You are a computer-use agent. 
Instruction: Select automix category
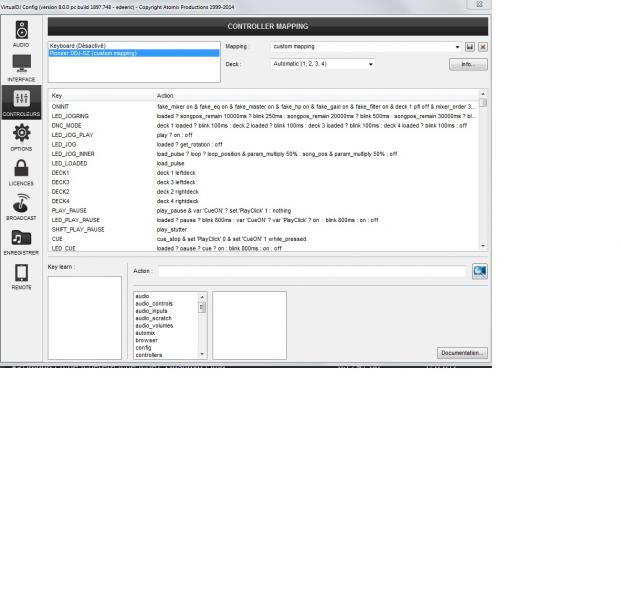coord(165,333)
